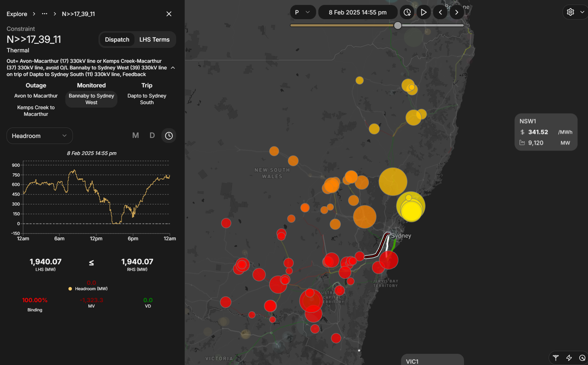Viewport: 588px width, 365px height.
Task: Switch to the LHS Terms tab
Action: (x=154, y=39)
